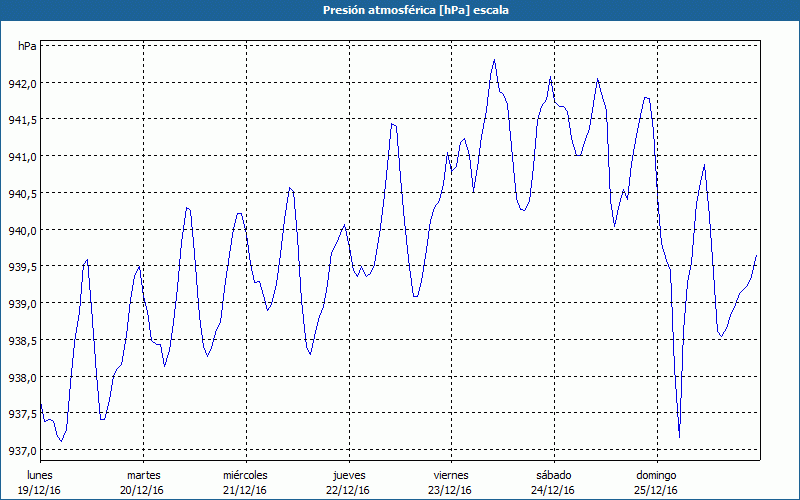
Task: Select the 'viernes' day label
Action: click(451, 474)
